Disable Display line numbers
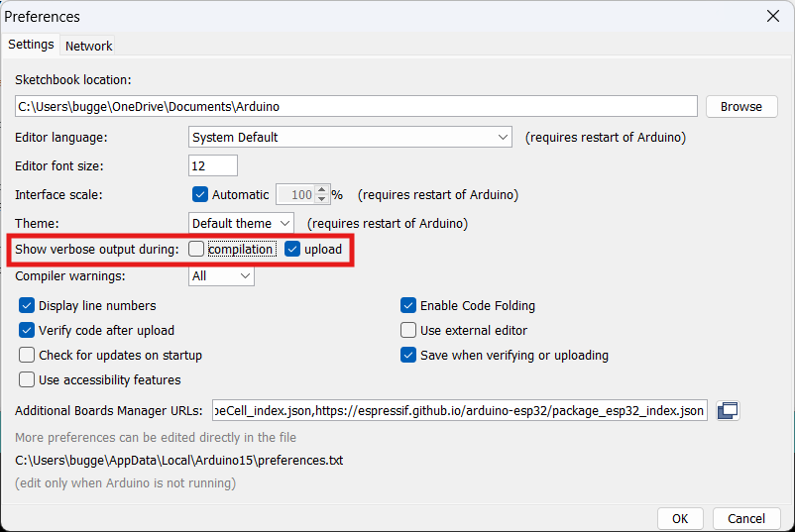 pyautogui.click(x=27, y=305)
